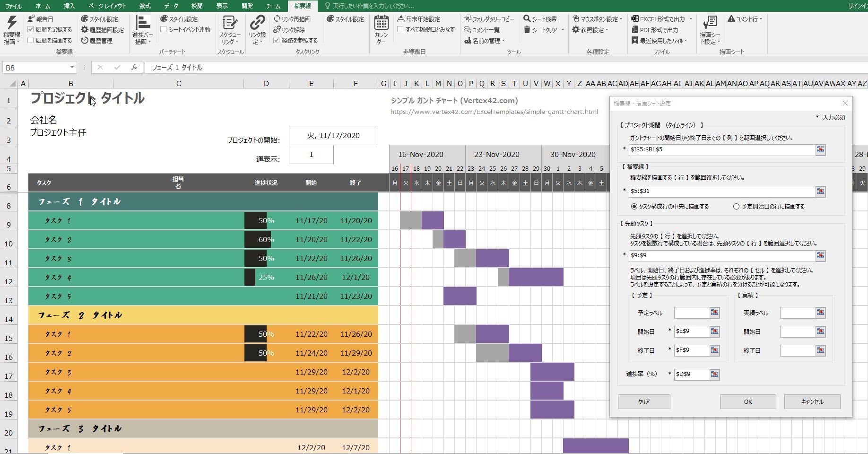Screen dimensions: 868x454
Task: Switch to 挿入 tab
Action: (69, 6)
